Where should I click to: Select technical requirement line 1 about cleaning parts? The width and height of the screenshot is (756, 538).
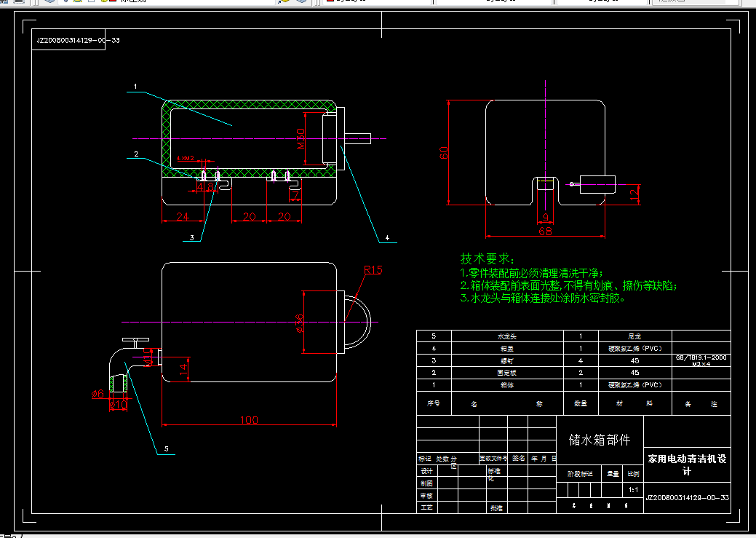pyautogui.click(x=531, y=272)
